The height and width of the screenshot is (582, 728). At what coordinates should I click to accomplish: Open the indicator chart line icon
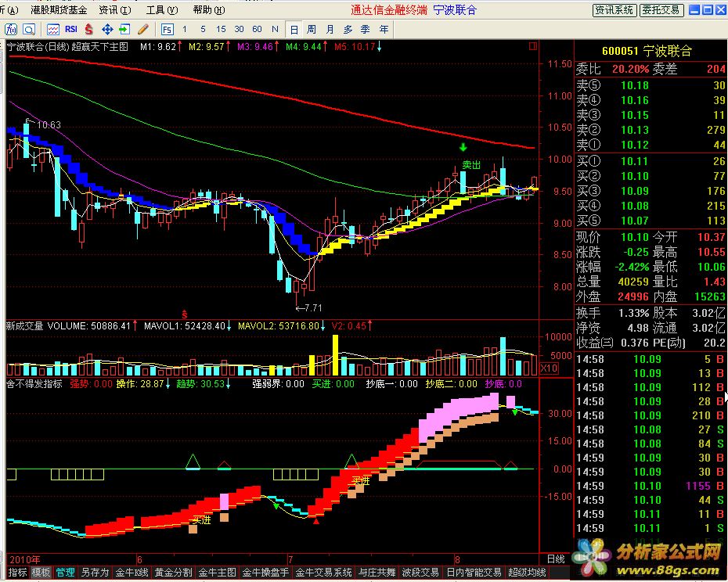53,30
